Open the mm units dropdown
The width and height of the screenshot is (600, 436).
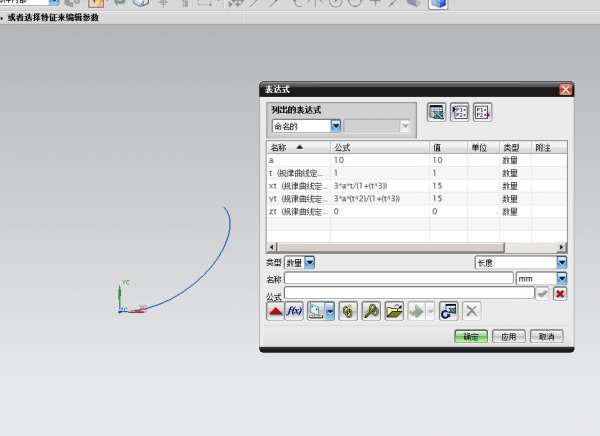[x=561, y=278]
